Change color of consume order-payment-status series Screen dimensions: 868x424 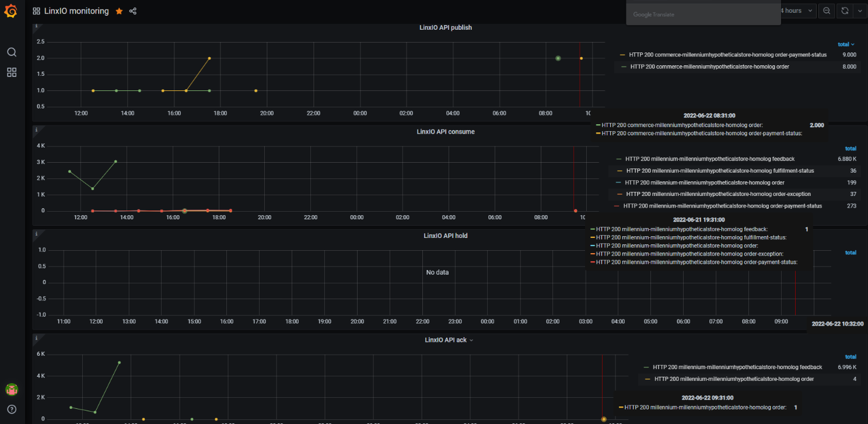click(617, 206)
